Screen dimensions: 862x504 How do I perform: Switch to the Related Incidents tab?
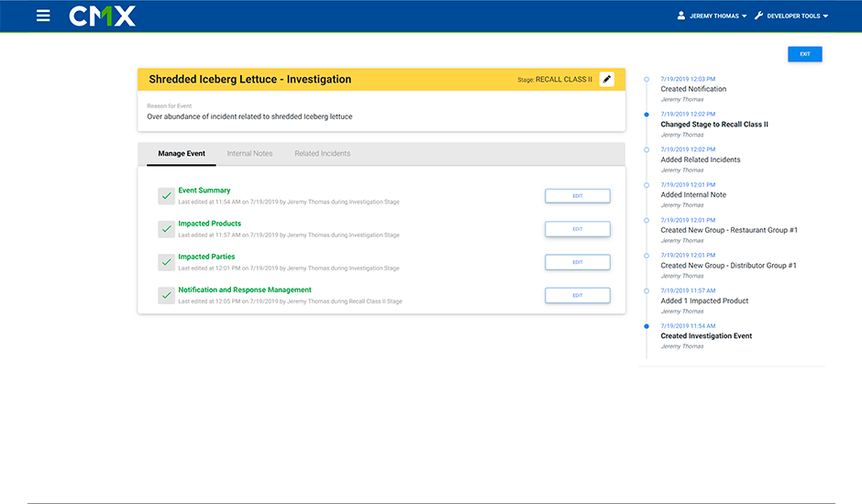click(x=322, y=154)
